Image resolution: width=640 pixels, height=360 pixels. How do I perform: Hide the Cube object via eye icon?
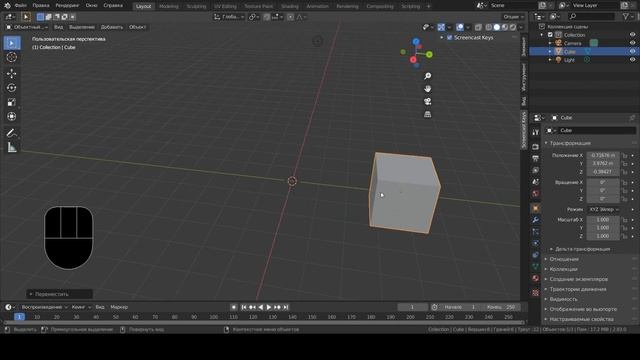[632, 51]
